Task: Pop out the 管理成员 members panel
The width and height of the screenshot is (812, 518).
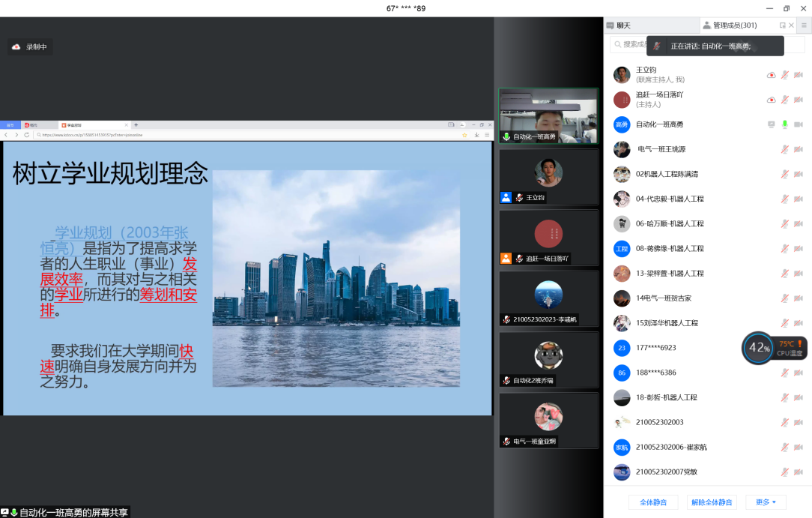Action: click(x=783, y=25)
